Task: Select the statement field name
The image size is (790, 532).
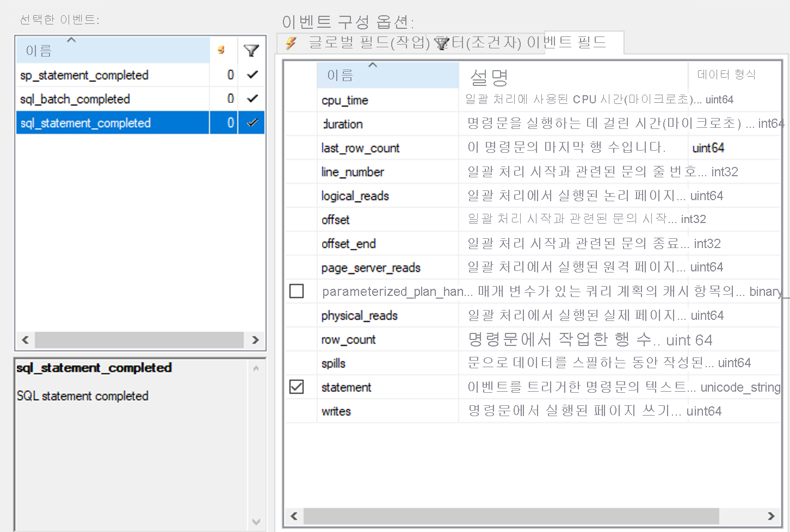Action: [346, 387]
